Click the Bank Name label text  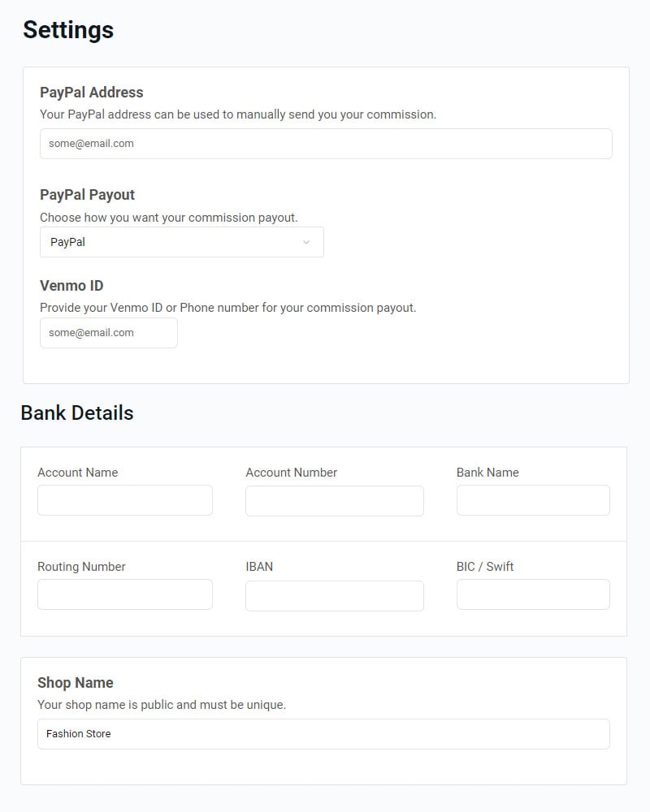click(x=487, y=473)
